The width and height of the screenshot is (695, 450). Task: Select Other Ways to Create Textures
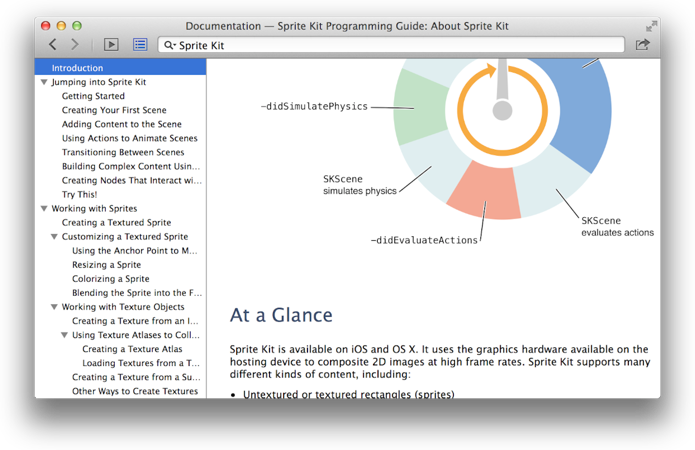click(x=135, y=391)
